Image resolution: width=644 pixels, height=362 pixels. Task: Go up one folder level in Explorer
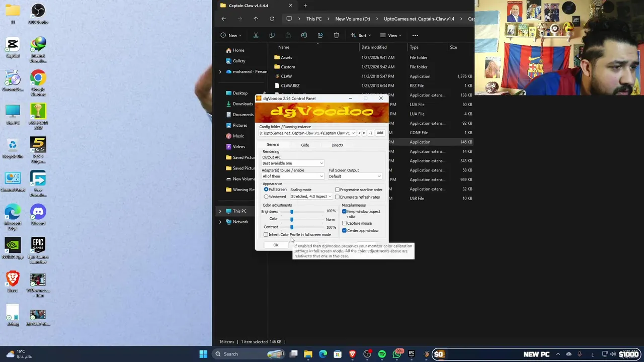[x=256, y=19]
